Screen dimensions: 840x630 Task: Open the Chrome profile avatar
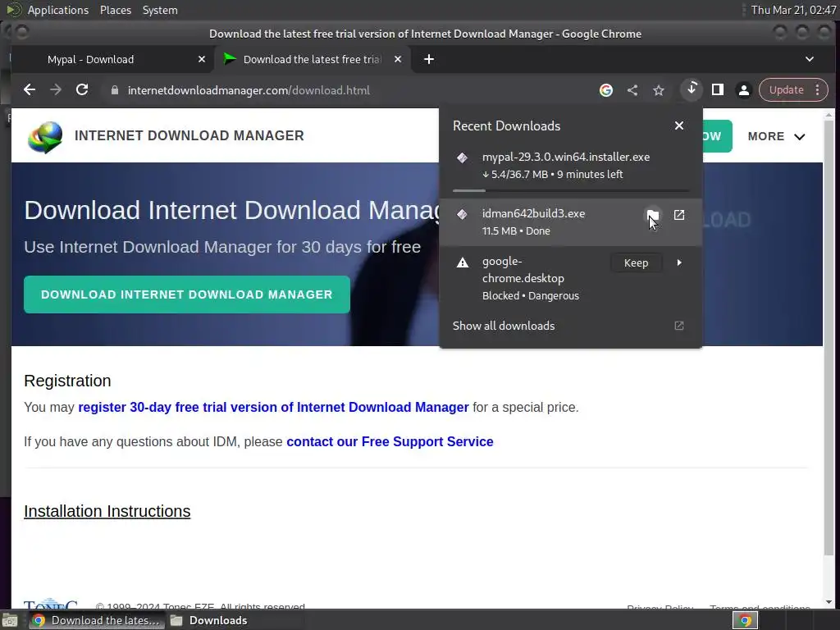(x=743, y=90)
